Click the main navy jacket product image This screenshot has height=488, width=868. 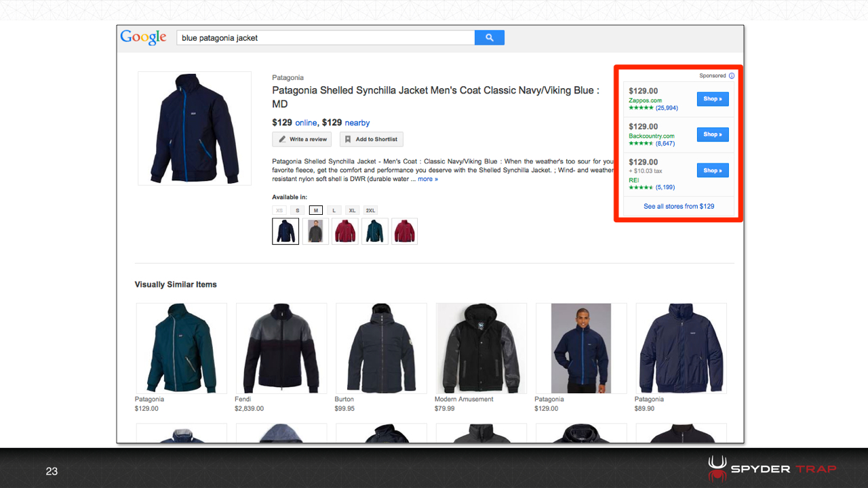(x=195, y=128)
